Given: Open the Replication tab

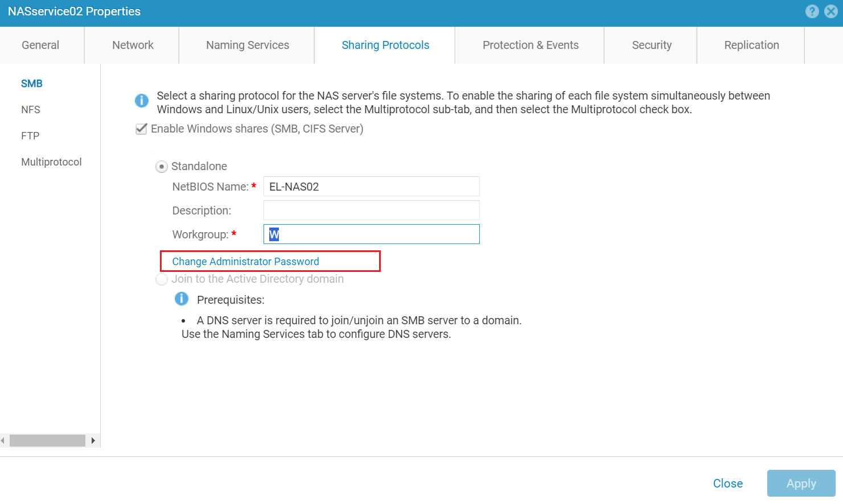Looking at the screenshot, I should [751, 45].
